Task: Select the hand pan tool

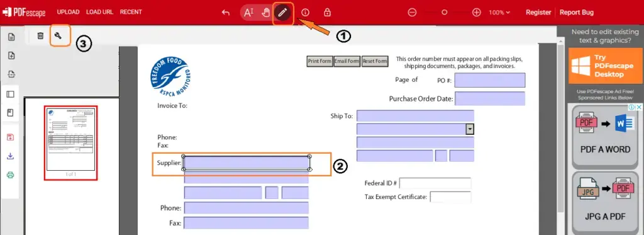Action: [266, 13]
